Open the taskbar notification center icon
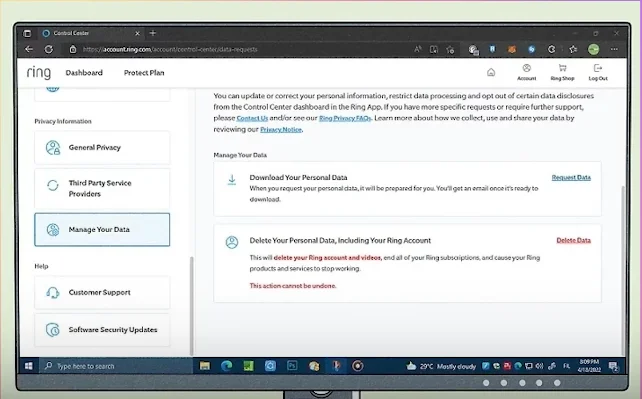 click(x=613, y=366)
